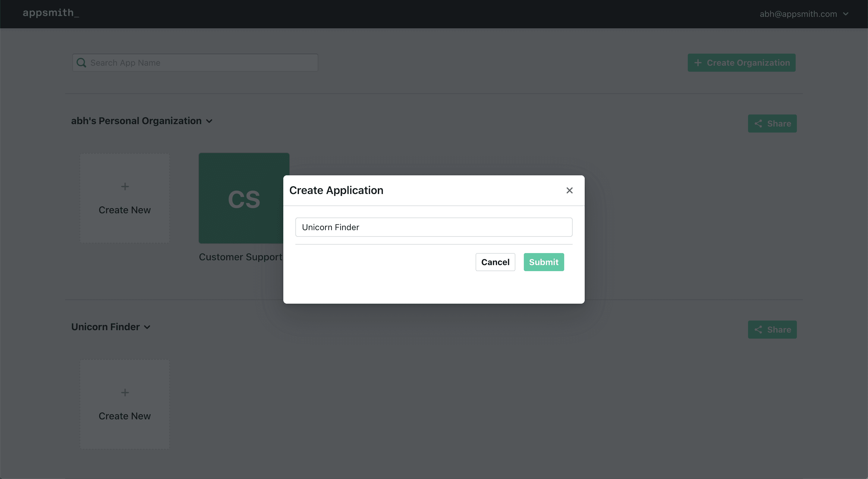Click plus icon in Personal Organization Create New
868x479 pixels.
[x=125, y=186]
